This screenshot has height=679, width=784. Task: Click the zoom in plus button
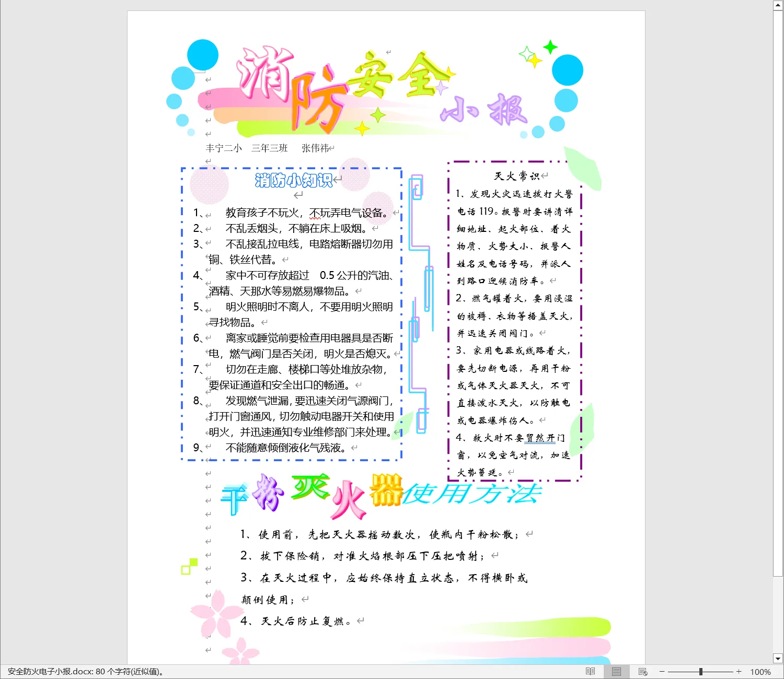[739, 672]
